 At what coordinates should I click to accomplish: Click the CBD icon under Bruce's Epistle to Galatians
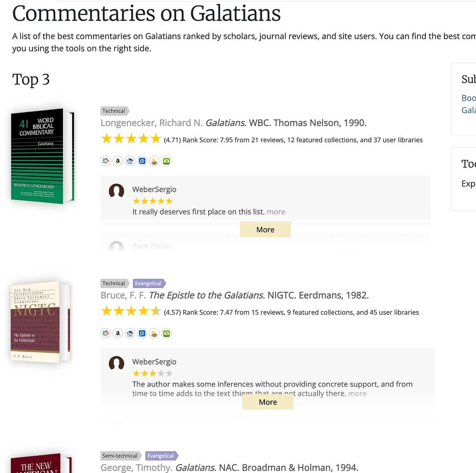130,334
